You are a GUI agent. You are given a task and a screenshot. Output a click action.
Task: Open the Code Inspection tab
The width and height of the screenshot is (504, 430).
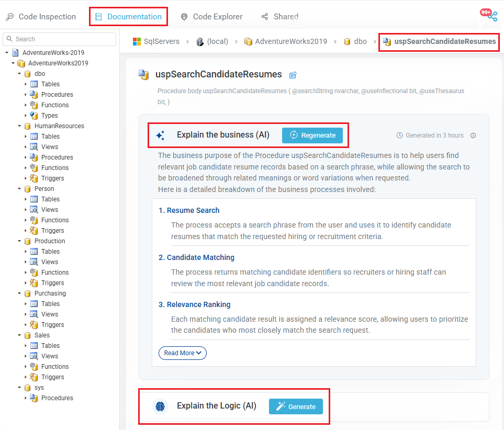(41, 17)
